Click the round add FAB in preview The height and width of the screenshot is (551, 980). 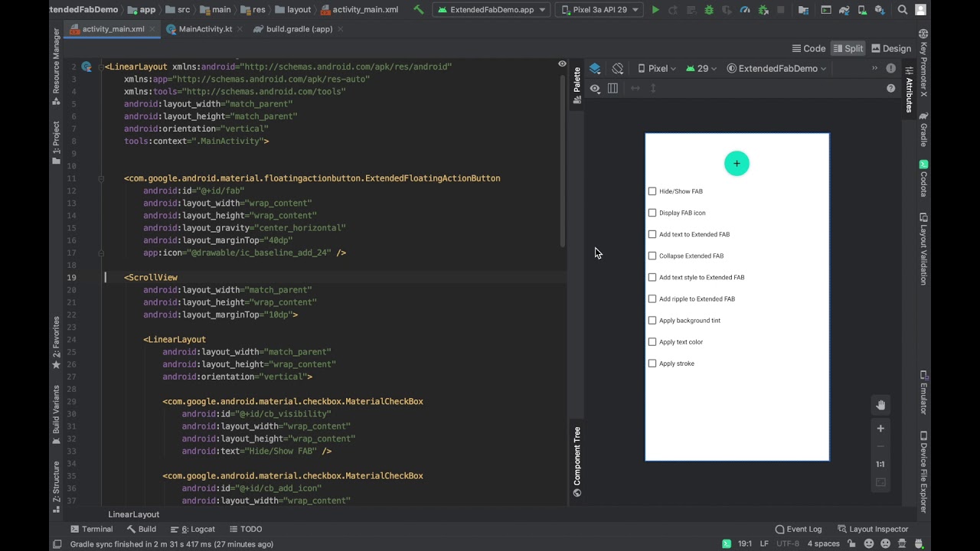[x=737, y=163]
